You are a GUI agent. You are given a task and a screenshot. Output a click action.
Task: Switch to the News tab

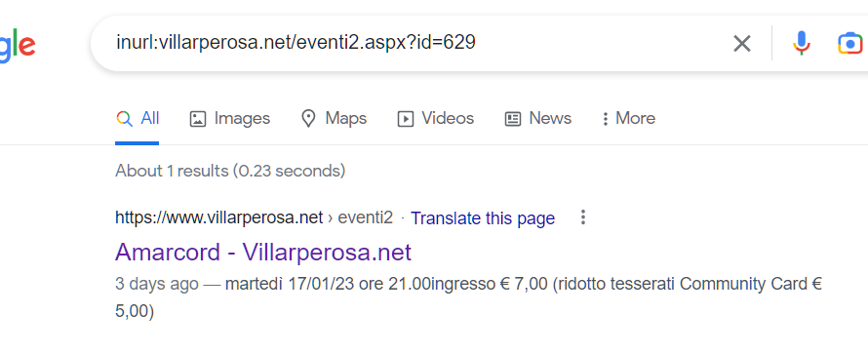(537, 118)
